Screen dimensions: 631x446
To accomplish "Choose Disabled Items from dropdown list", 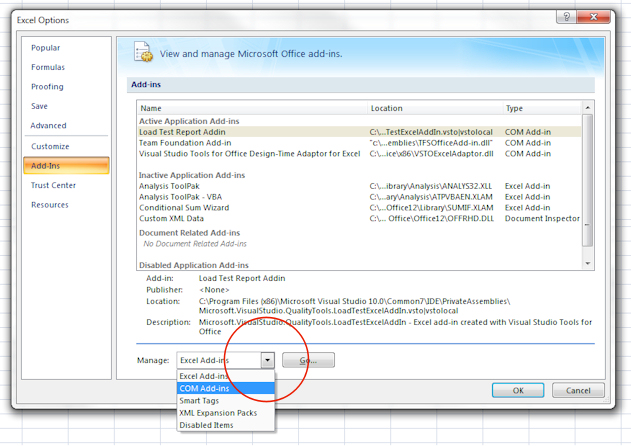I will click(226, 425).
